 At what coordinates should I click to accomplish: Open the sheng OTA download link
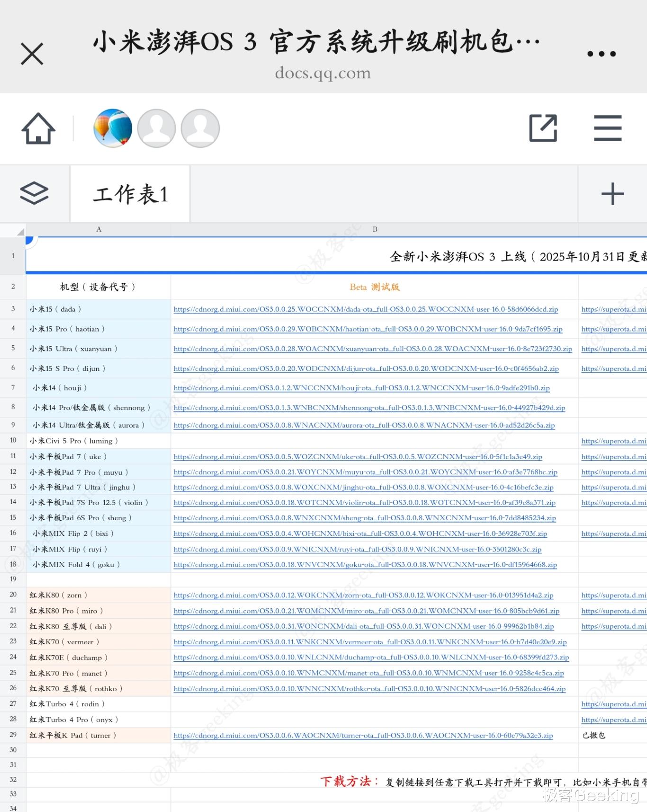(x=365, y=518)
